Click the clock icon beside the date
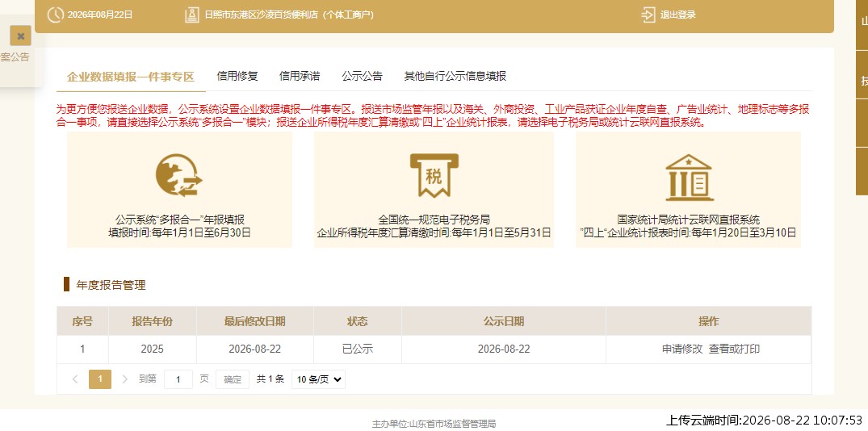868x431 pixels. point(56,15)
